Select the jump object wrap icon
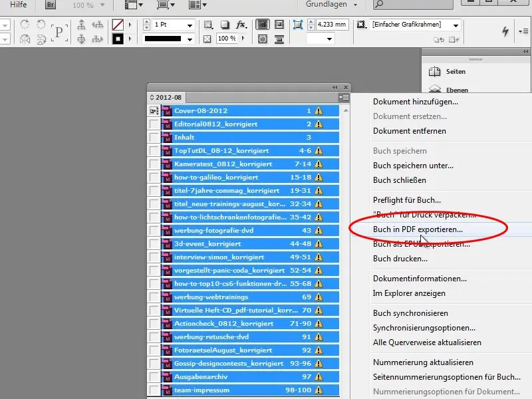The height and width of the screenshot is (399, 532). click(279, 39)
